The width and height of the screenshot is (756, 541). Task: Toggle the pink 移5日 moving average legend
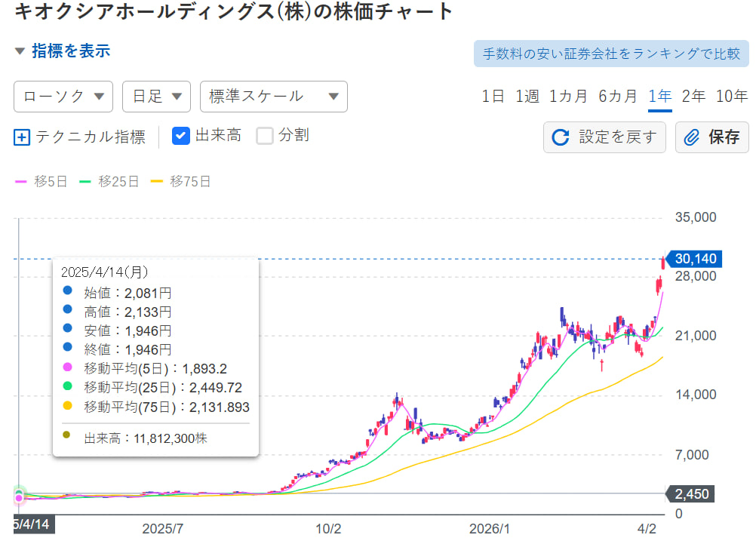[x=41, y=181]
